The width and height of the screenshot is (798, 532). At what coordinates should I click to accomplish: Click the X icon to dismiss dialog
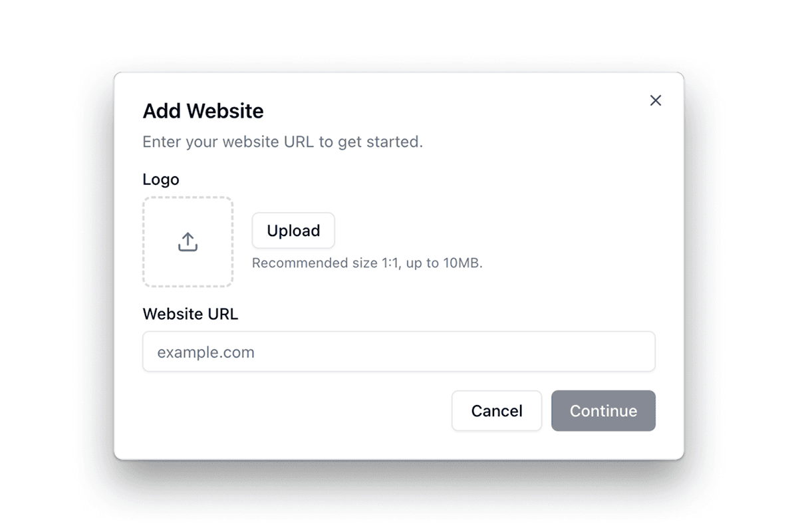pos(655,100)
